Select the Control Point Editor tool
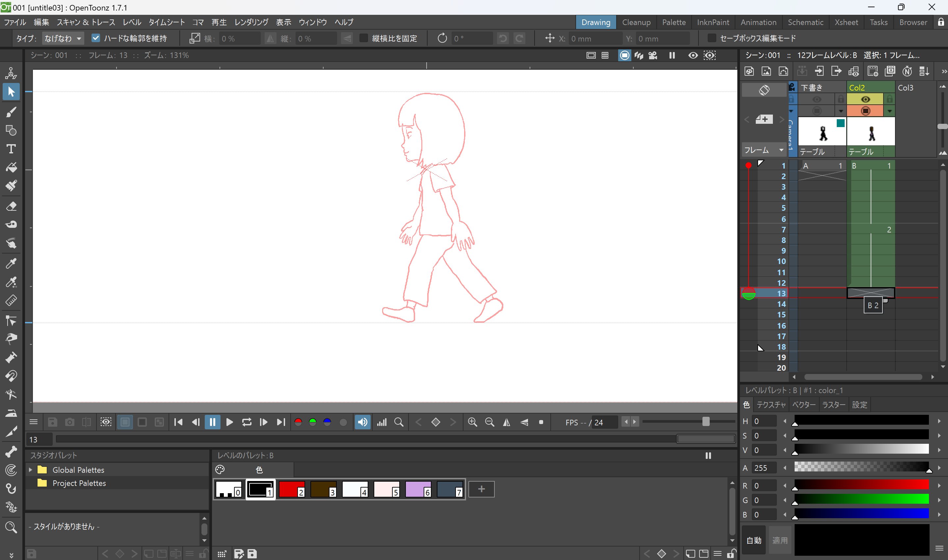Image resolution: width=948 pixels, height=560 pixels. (x=11, y=321)
